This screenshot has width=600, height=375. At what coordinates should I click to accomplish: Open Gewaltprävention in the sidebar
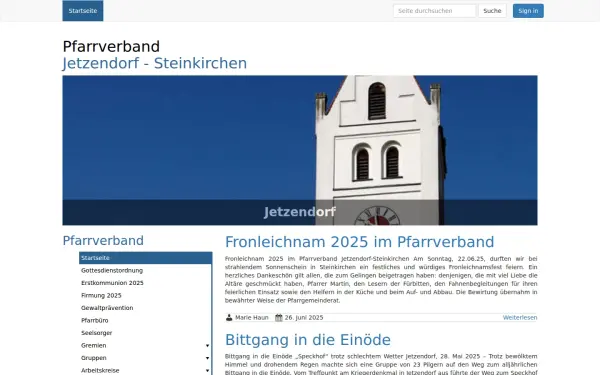click(x=107, y=308)
